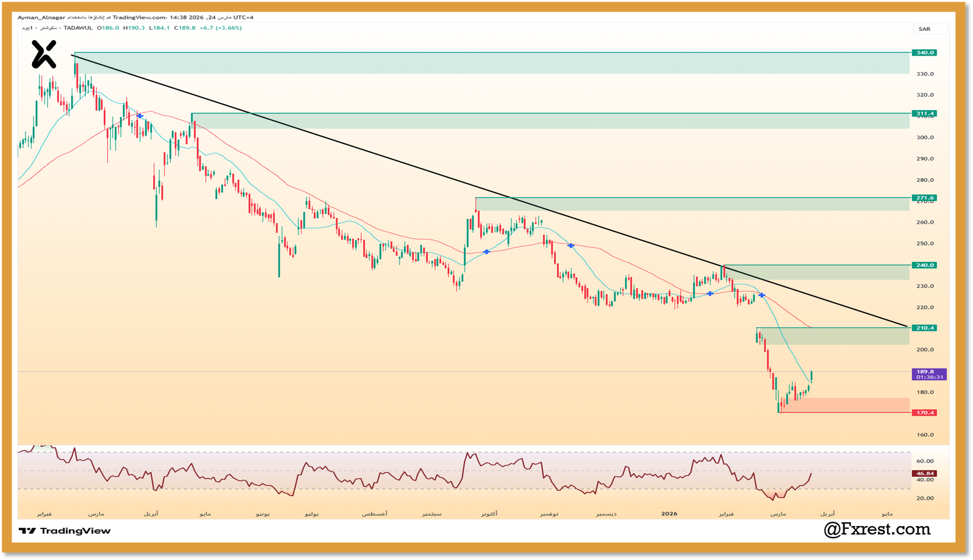Viewport: 973px width, 560px height.
Task: Click the blue crossover marker near April 2025
Action: [x=140, y=116]
